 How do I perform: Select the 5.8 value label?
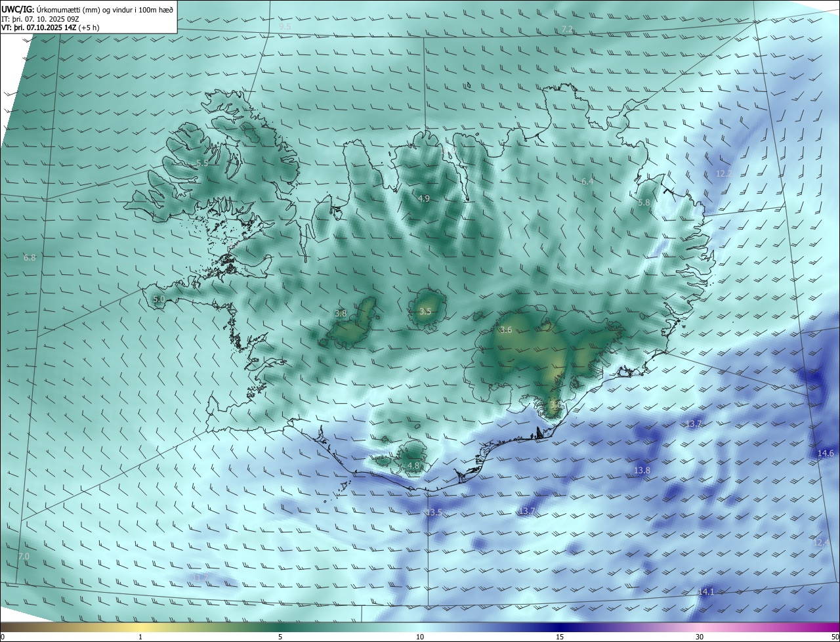tap(644, 203)
